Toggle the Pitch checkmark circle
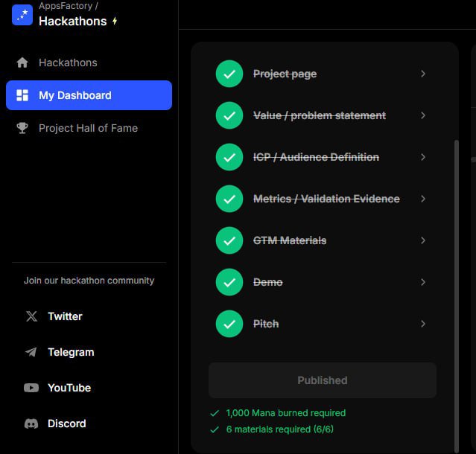Viewport: 476px width, 454px height. click(229, 324)
